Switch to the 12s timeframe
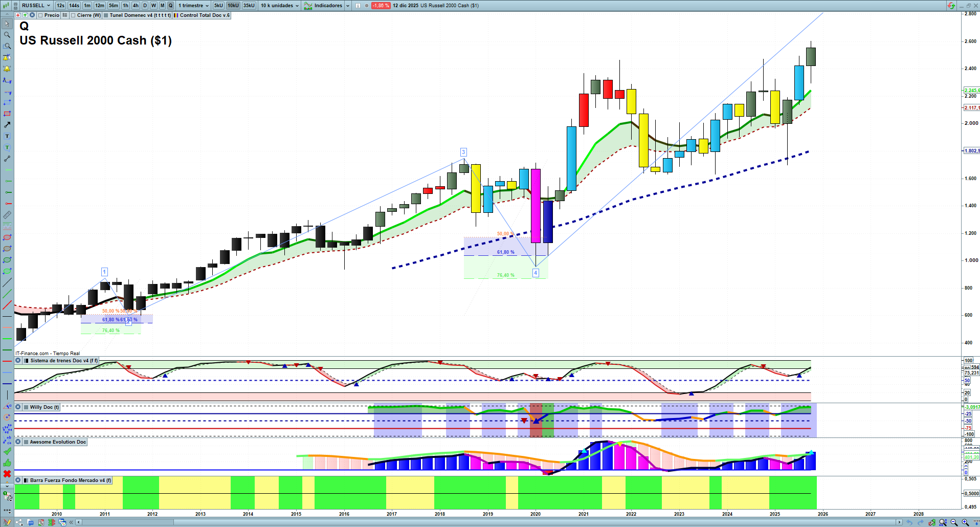The width and height of the screenshot is (980, 527). pyautogui.click(x=60, y=6)
